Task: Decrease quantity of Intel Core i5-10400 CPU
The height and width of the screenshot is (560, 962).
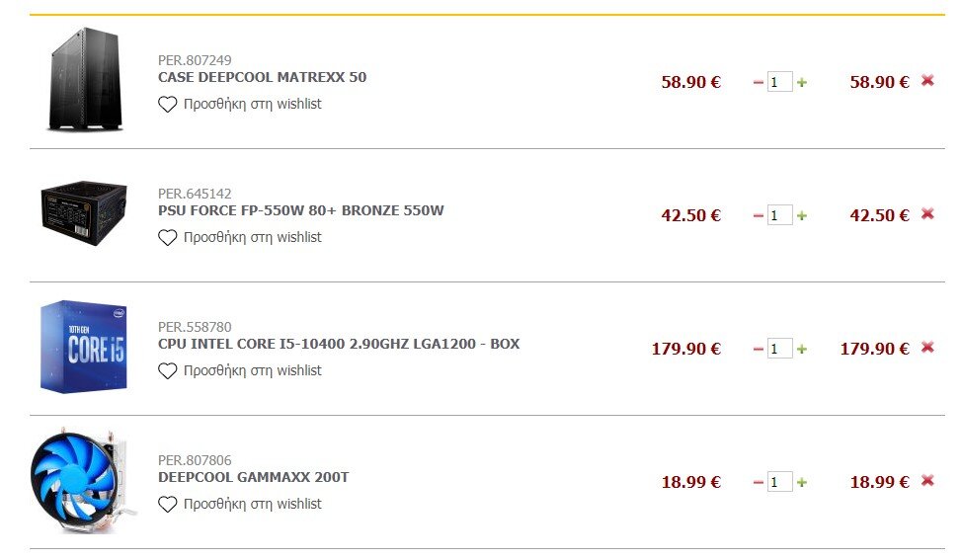Action: point(759,349)
